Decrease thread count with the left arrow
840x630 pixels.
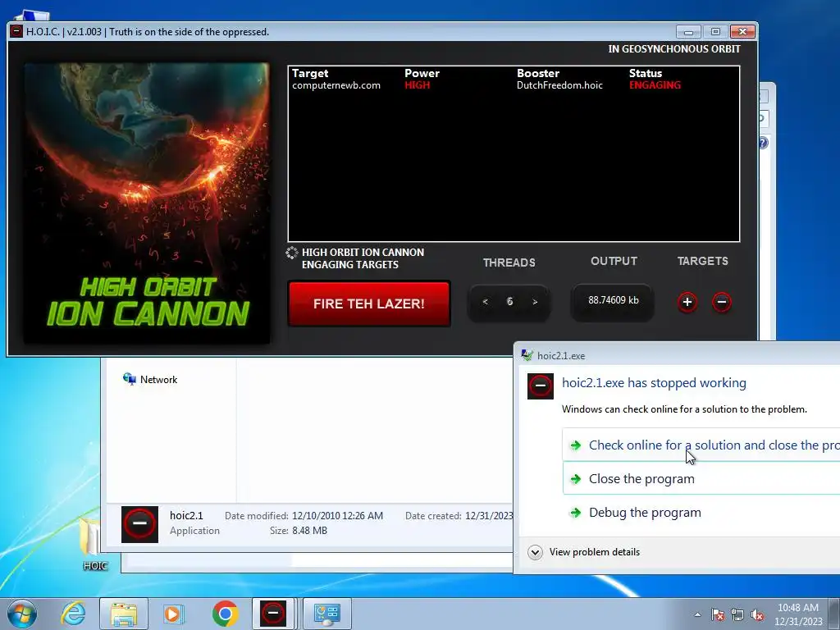[485, 302]
